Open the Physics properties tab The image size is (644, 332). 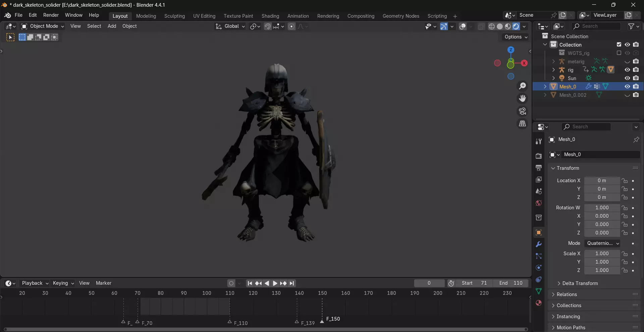click(x=539, y=268)
